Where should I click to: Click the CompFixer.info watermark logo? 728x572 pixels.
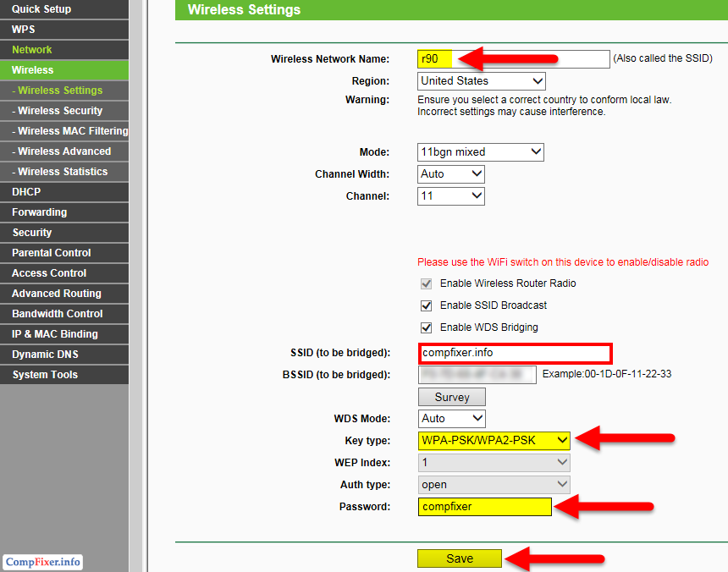click(x=43, y=562)
